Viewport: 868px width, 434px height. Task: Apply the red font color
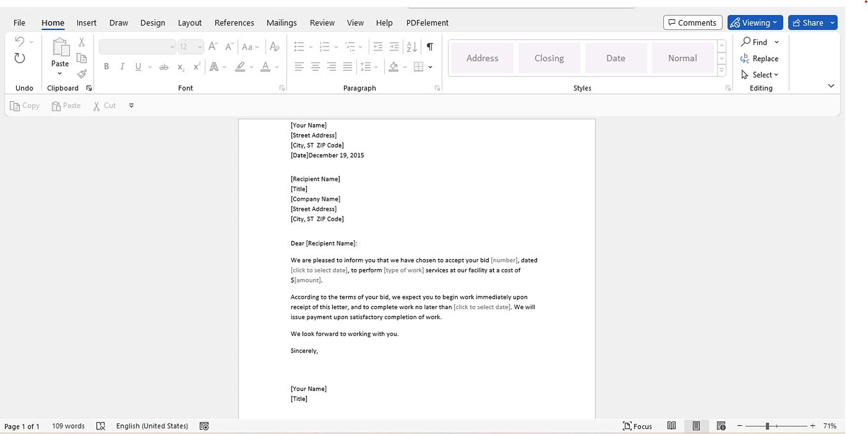[265, 67]
